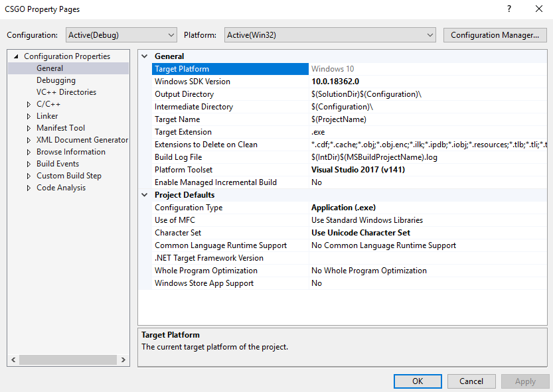The height and width of the screenshot is (392, 553).
Task: Select the Enable Managed Incremental Build row
Action: coord(349,182)
